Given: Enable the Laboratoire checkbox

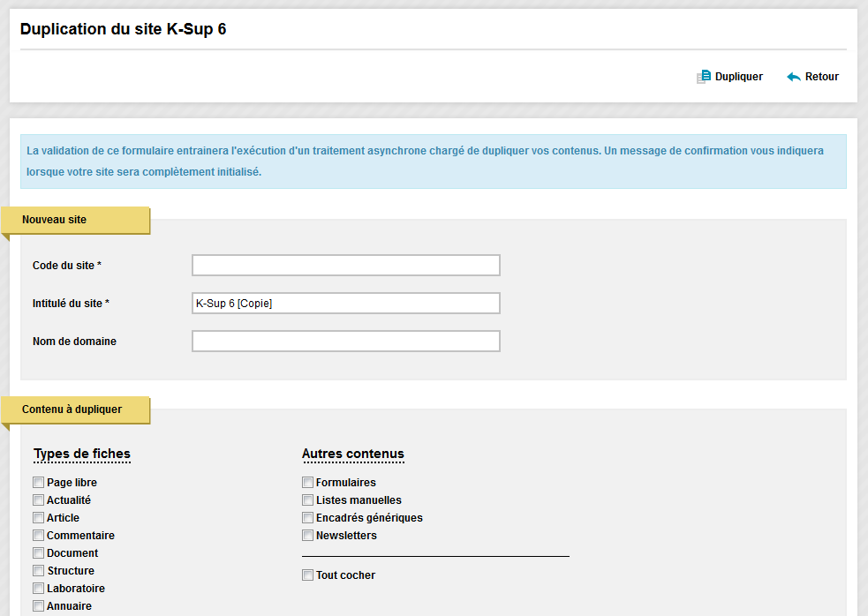Looking at the screenshot, I should [38, 589].
